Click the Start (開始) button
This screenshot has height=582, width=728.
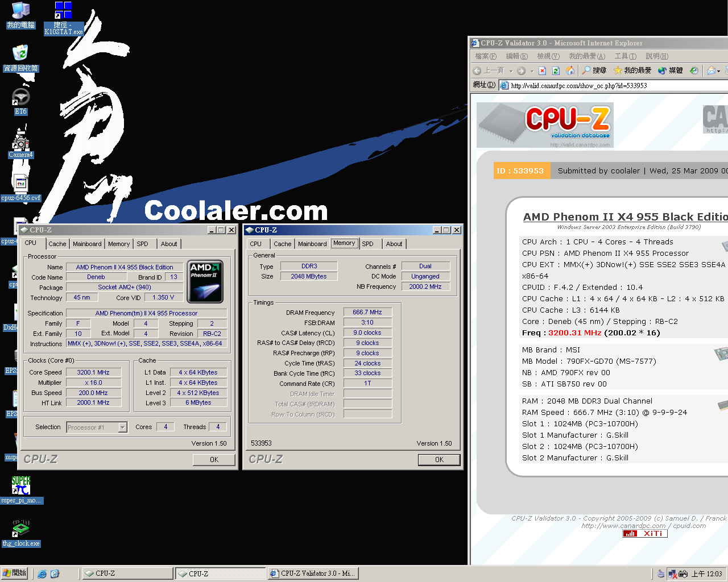pos(15,573)
